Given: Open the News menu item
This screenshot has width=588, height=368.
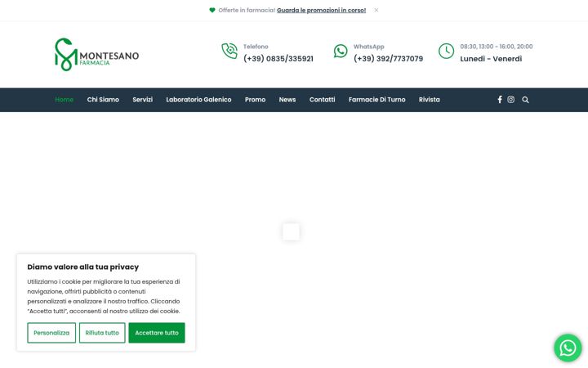Looking at the screenshot, I should [x=287, y=100].
